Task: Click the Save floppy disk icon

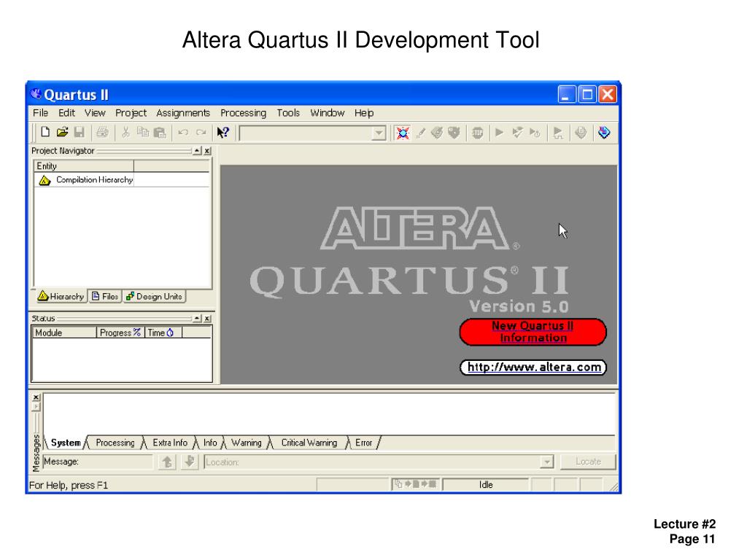Action: click(79, 133)
